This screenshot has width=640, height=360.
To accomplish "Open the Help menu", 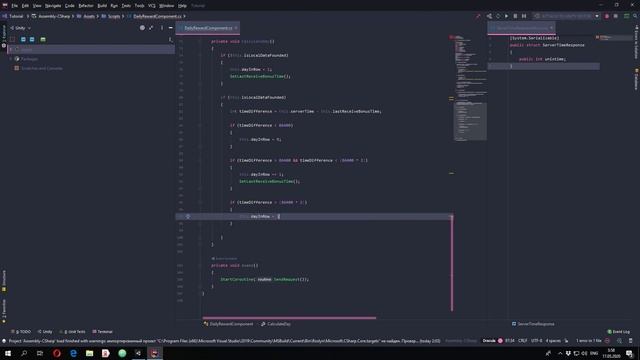I will tap(182, 6).
